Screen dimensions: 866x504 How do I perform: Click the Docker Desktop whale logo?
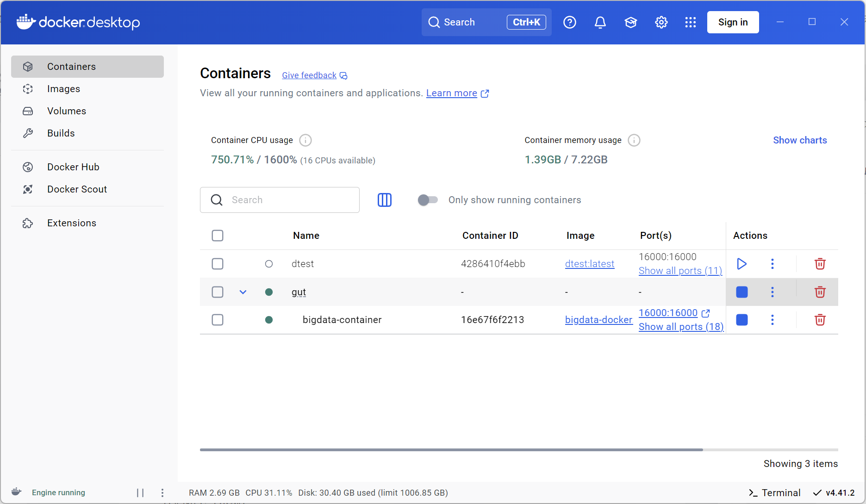(x=78, y=22)
